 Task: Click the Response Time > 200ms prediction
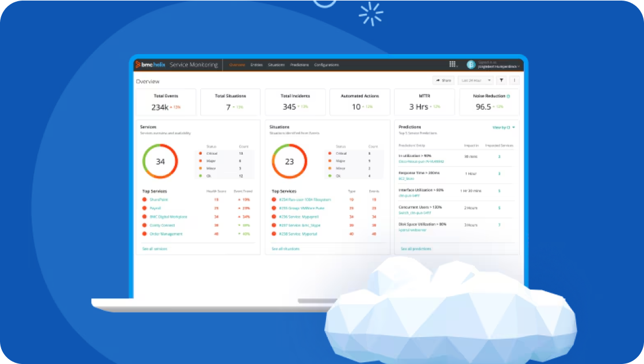click(419, 173)
